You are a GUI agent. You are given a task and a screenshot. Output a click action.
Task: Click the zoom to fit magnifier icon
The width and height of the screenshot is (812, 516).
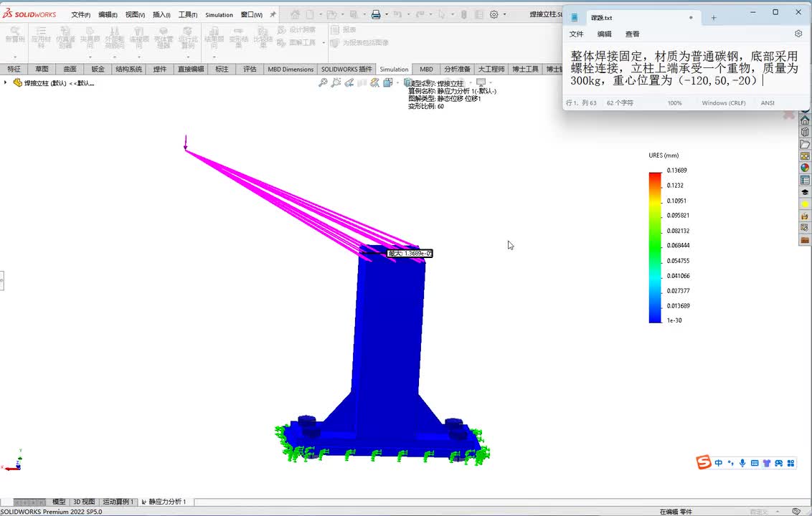pyautogui.click(x=324, y=83)
